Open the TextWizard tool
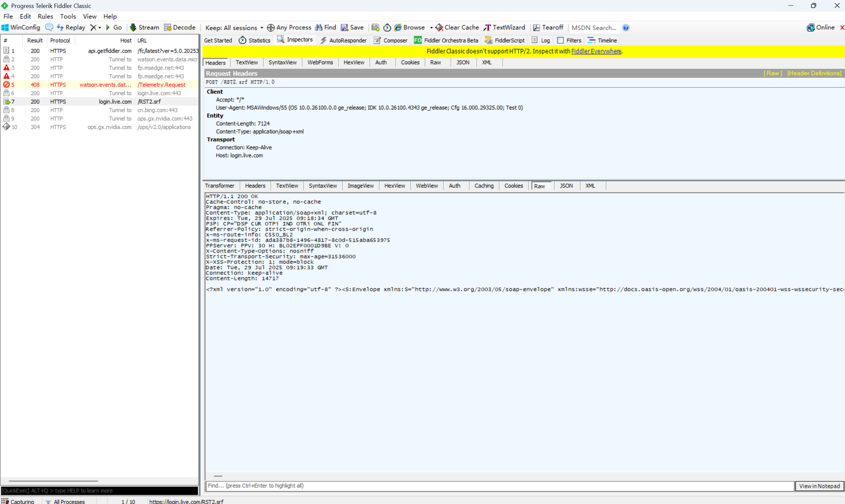 pos(504,28)
